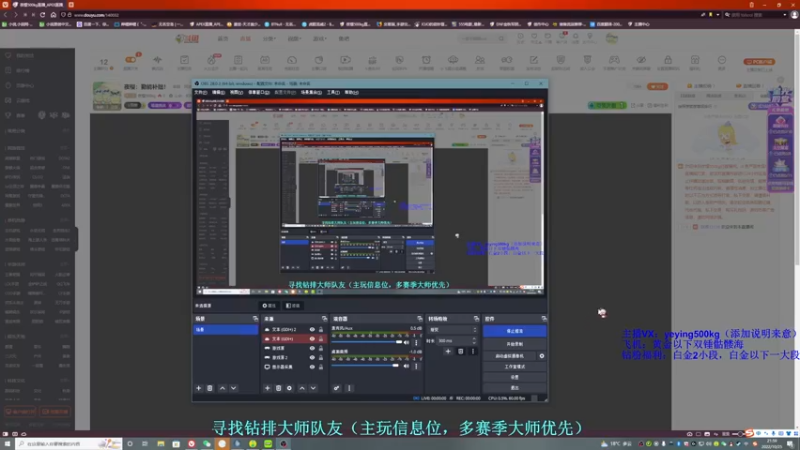This screenshot has width=800, height=450.
Task: Mute the 桌面音频 speaker icon
Action: (x=407, y=366)
